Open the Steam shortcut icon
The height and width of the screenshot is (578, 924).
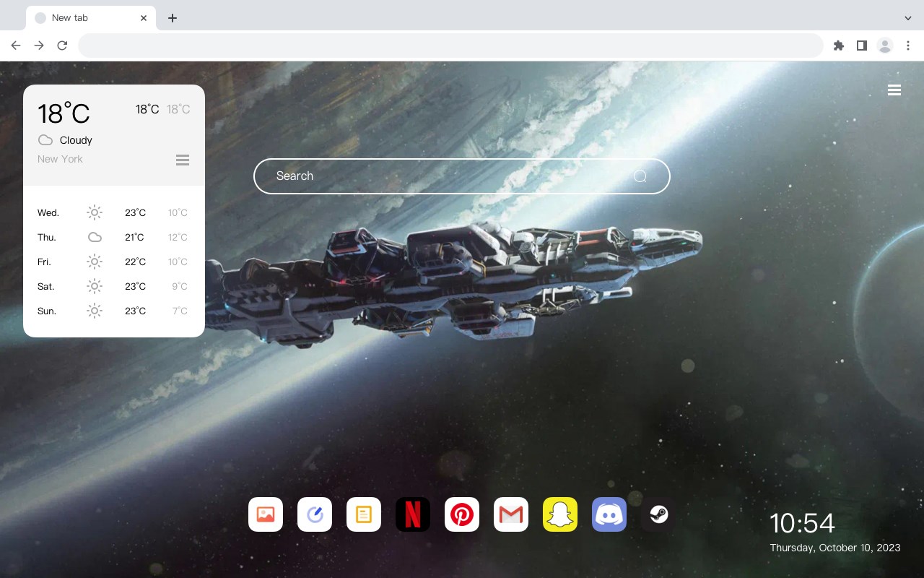pyautogui.click(x=658, y=514)
